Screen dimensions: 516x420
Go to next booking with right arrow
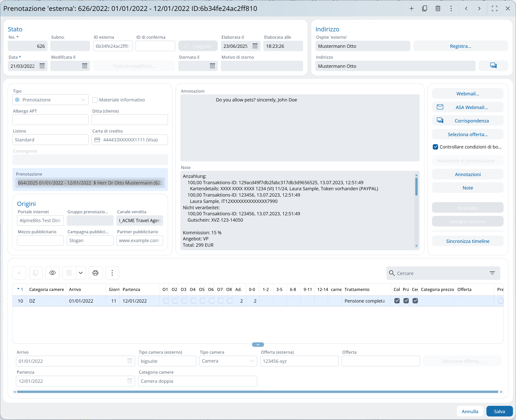click(x=479, y=9)
